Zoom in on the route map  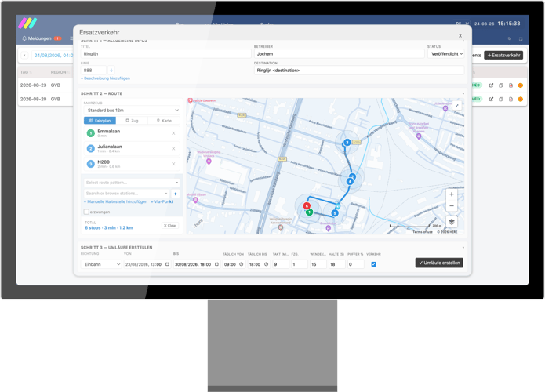tap(451, 194)
